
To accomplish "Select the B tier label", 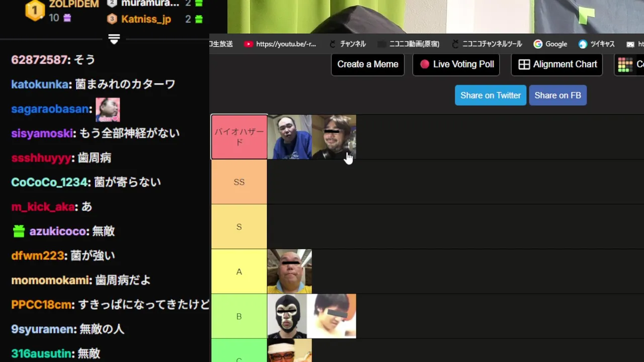I will point(239,316).
